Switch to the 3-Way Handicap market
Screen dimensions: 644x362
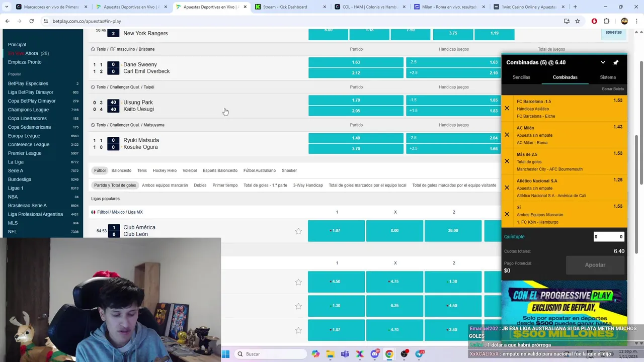tap(308, 186)
